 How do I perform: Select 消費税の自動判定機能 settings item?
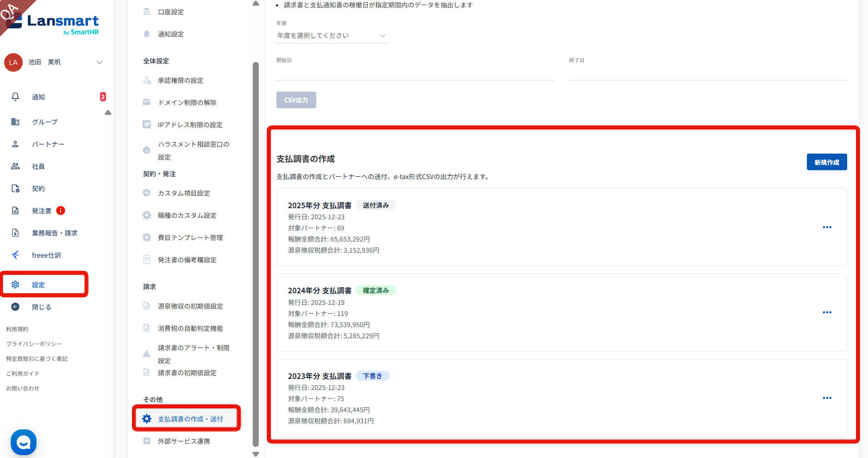tap(190, 328)
